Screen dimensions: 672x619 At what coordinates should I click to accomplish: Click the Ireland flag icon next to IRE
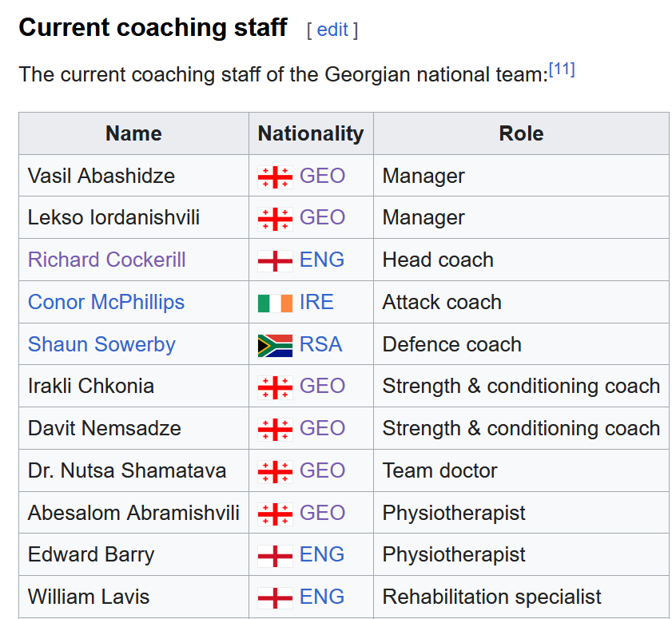275,304
